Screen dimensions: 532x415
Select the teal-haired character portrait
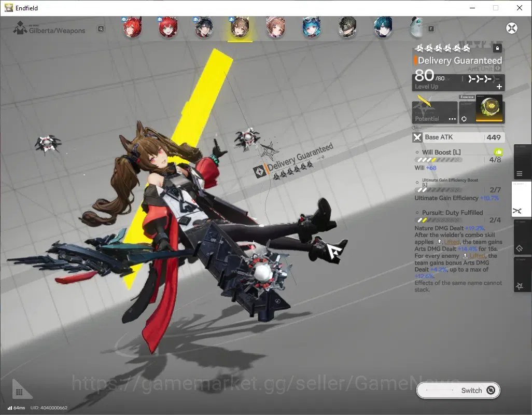[383, 27]
